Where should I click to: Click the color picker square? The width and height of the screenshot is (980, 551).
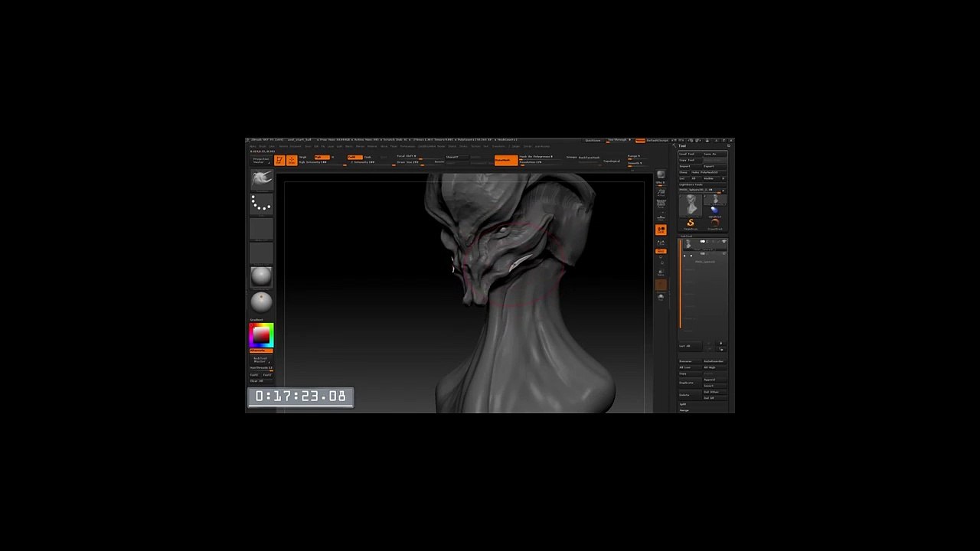point(261,335)
